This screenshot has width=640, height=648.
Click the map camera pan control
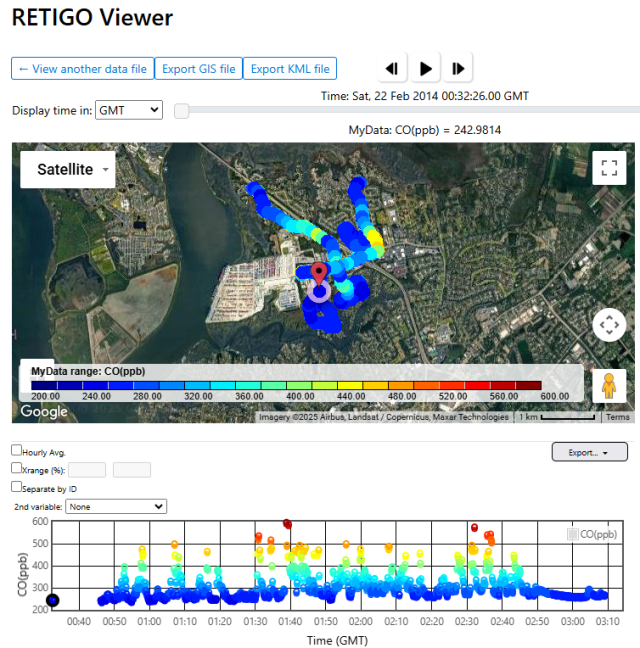tap(608, 325)
